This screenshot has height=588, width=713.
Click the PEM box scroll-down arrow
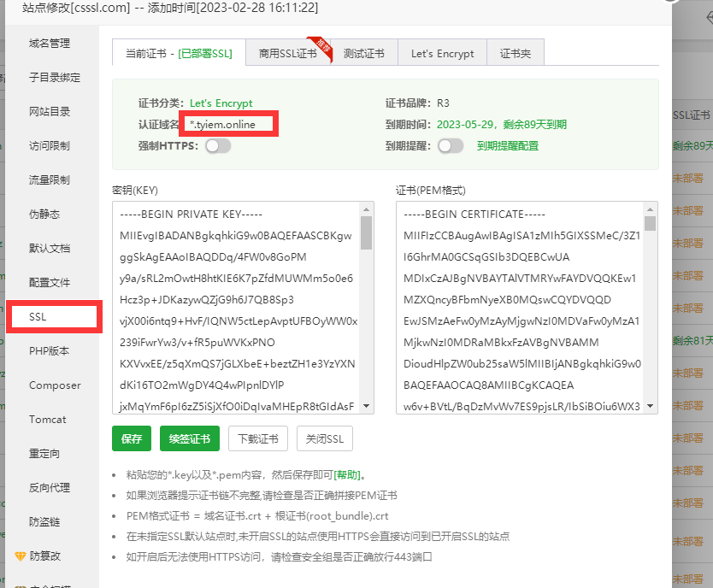pyautogui.click(x=651, y=406)
